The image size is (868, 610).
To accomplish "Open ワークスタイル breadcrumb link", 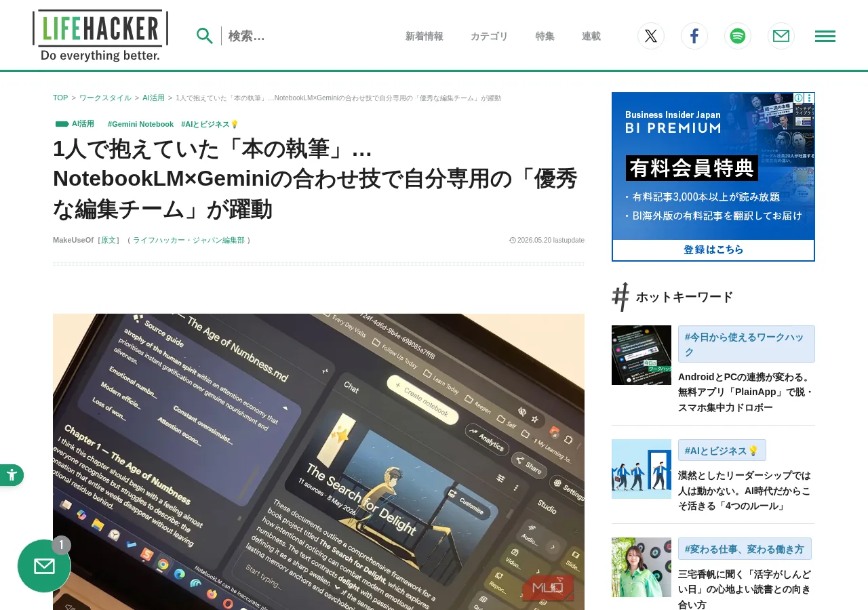I will [105, 98].
